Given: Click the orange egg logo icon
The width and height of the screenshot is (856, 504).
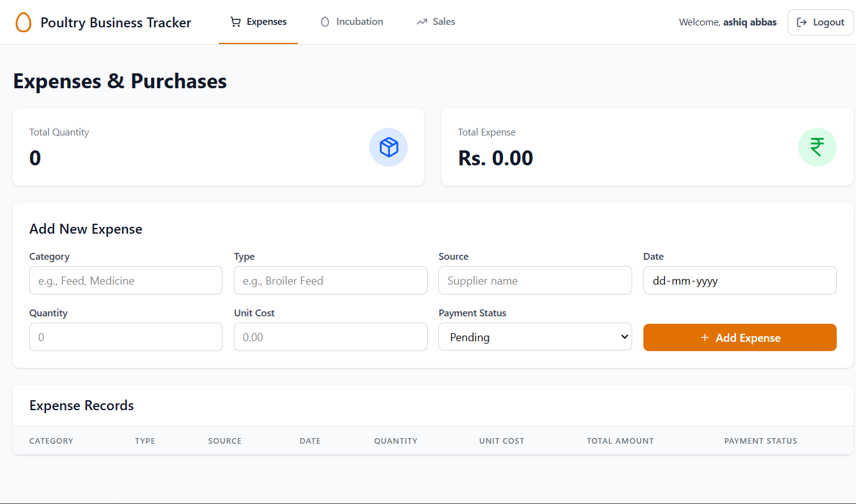Looking at the screenshot, I should [x=23, y=22].
